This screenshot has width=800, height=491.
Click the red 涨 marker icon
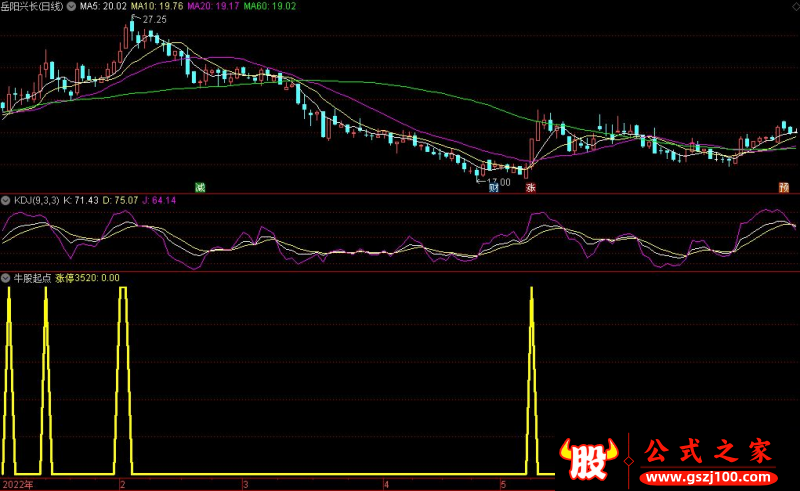tap(531, 188)
